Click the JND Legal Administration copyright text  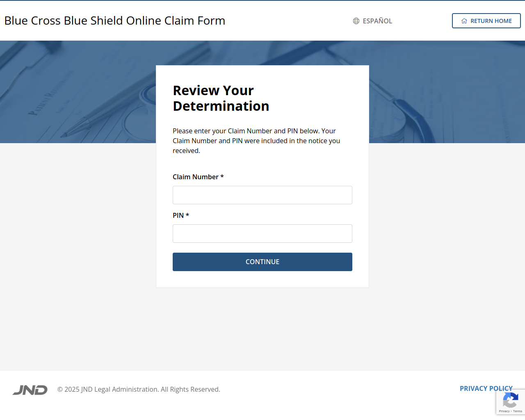(x=139, y=389)
